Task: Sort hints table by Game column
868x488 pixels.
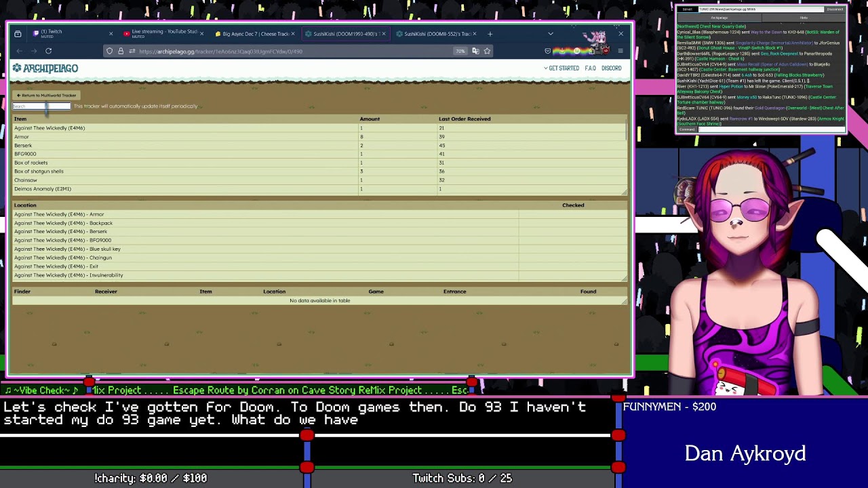Action: click(376, 291)
